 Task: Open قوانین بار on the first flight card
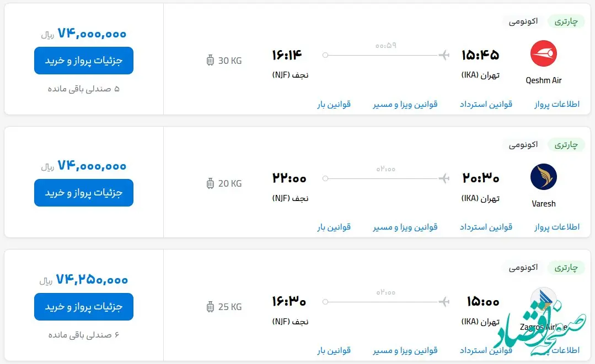(x=333, y=104)
